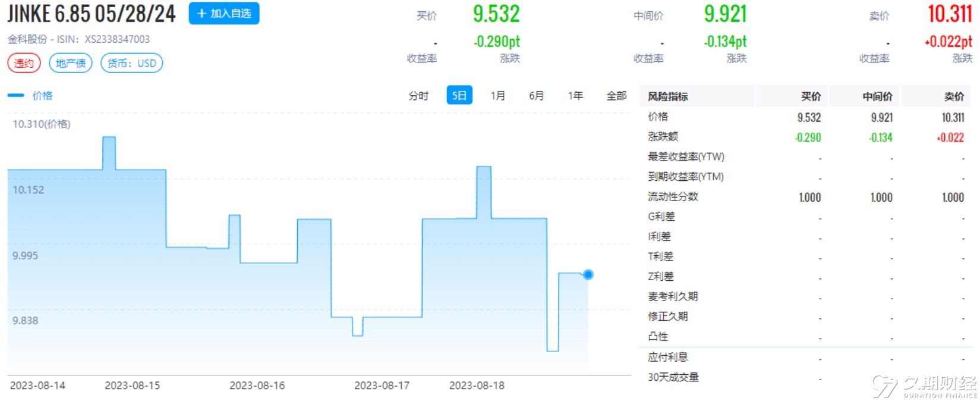Click the blue latest-price marker dot
Image resolution: width=980 pixels, height=401 pixels.
coord(588,274)
